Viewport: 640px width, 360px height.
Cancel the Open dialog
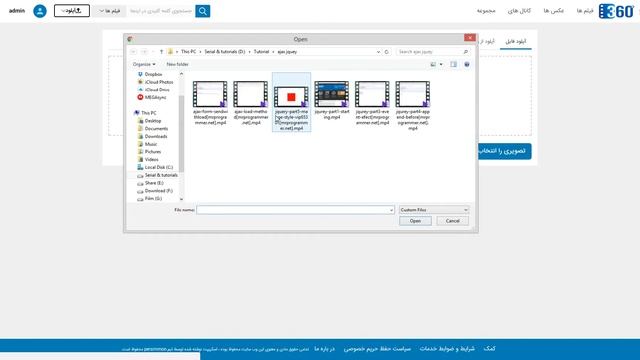click(452, 221)
